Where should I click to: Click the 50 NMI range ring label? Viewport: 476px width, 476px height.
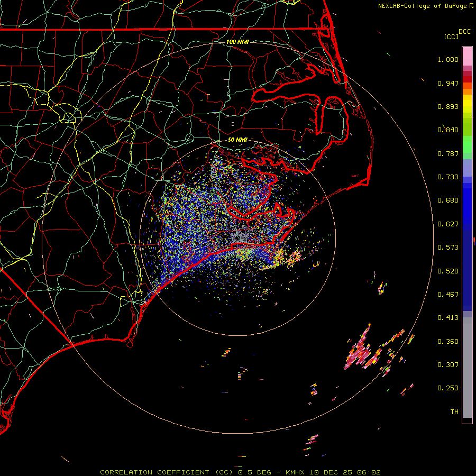coord(237,140)
